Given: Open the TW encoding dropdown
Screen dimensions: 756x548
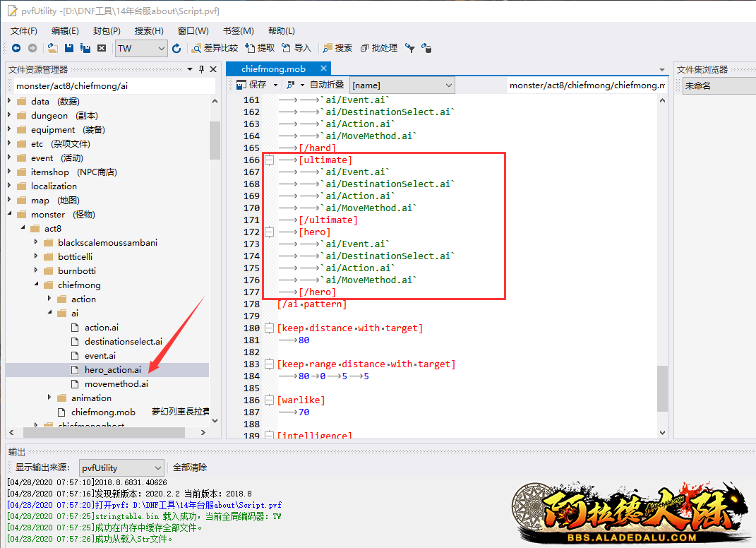Looking at the screenshot, I should click(160, 48).
